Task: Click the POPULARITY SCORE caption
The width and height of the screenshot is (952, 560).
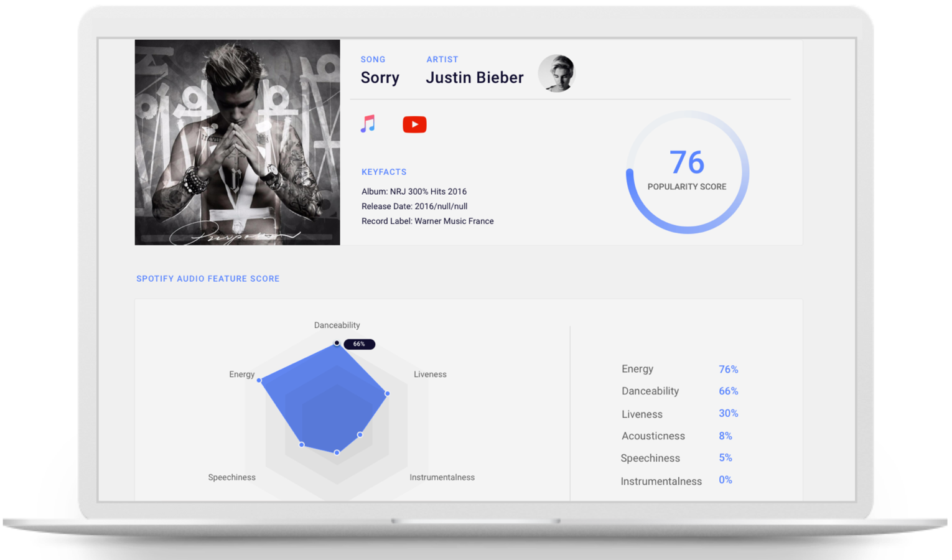Action: [x=687, y=187]
